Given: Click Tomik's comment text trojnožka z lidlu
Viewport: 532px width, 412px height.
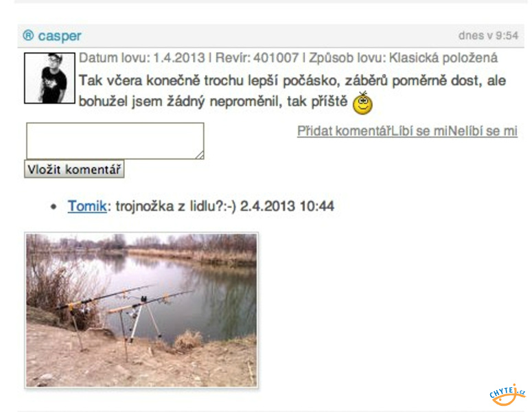Looking at the screenshot, I should click(176, 206).
